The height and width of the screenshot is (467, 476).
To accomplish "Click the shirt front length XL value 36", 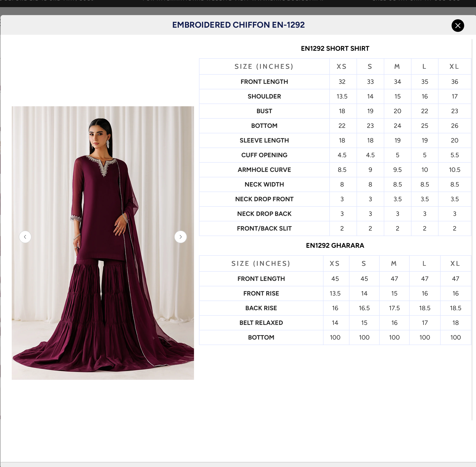I will (454, 82).
